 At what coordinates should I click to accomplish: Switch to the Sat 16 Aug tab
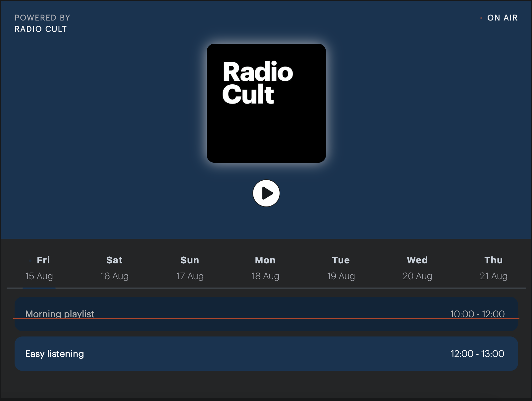click(114, 268)
